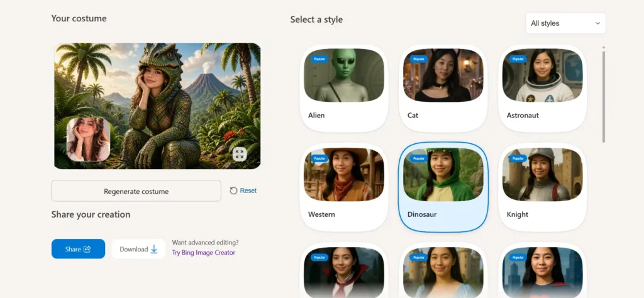Open the All styles dropdown
The width and height of the screenshot is (644, 298).
[x=565, y=23]
